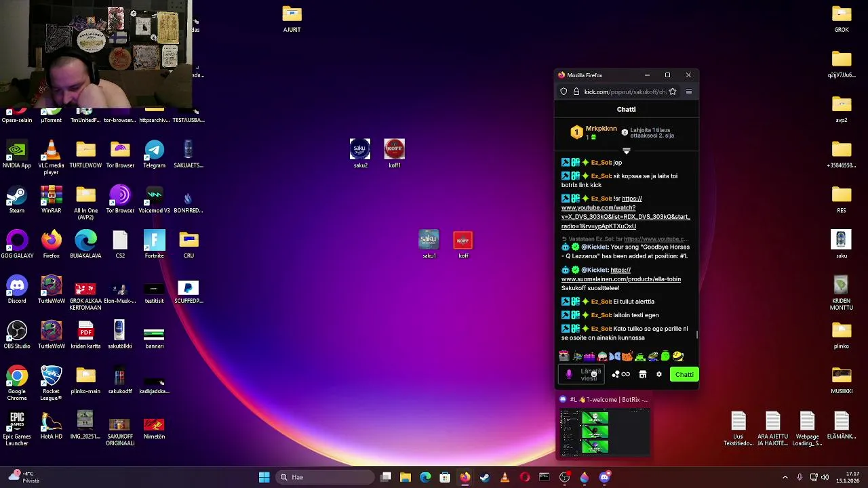868x488 pixels.
Task: Select the plinko folder on desktop
Action: 842,335
